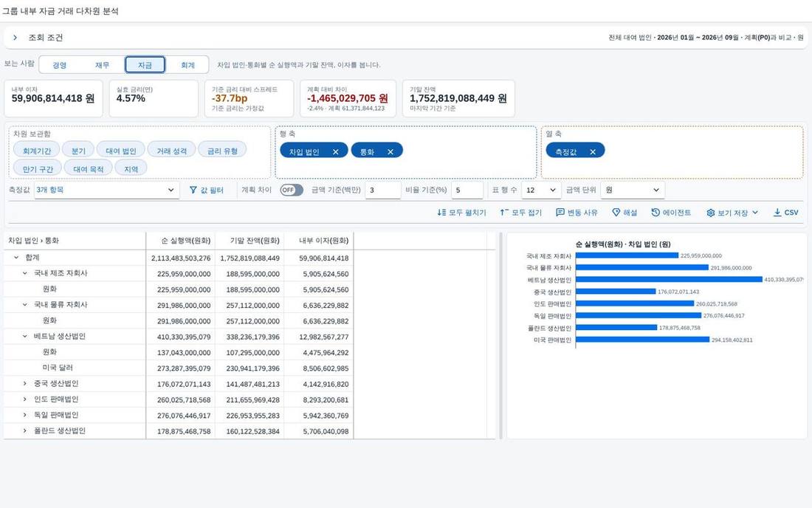
Task: Remove 차입 법인 chip from row axis
Action: 336,151
